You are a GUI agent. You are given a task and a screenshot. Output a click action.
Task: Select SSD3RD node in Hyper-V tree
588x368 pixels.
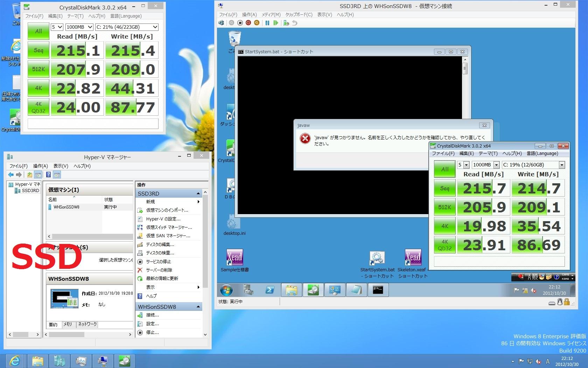point(30,191)
